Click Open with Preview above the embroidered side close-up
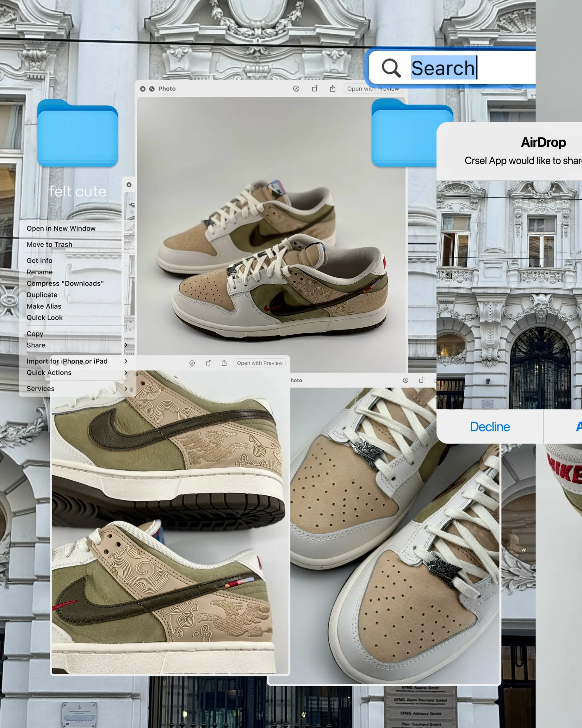 259,363
